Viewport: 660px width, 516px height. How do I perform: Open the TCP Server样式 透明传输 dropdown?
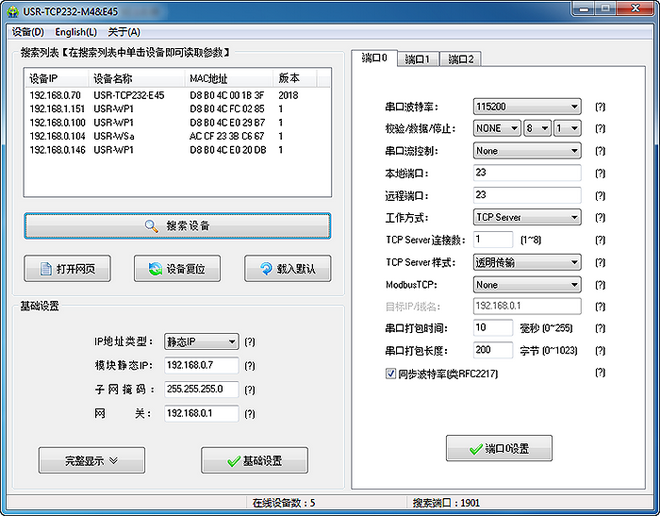527,263
